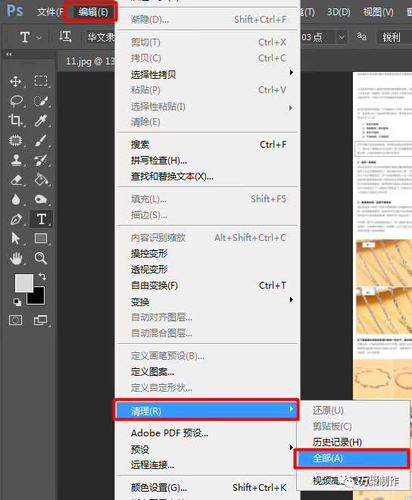Choose 颜色设置(G)... menu item

(208, 488)
